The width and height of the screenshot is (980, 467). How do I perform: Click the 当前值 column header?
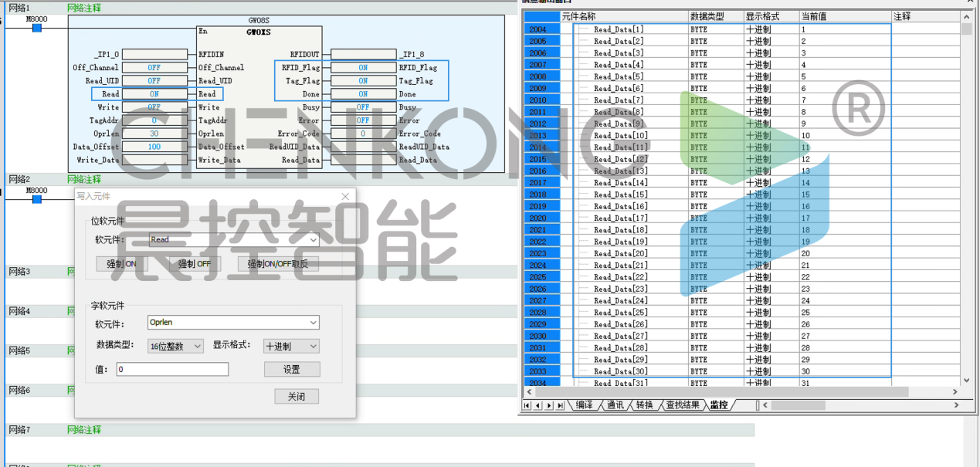[845, 16]
